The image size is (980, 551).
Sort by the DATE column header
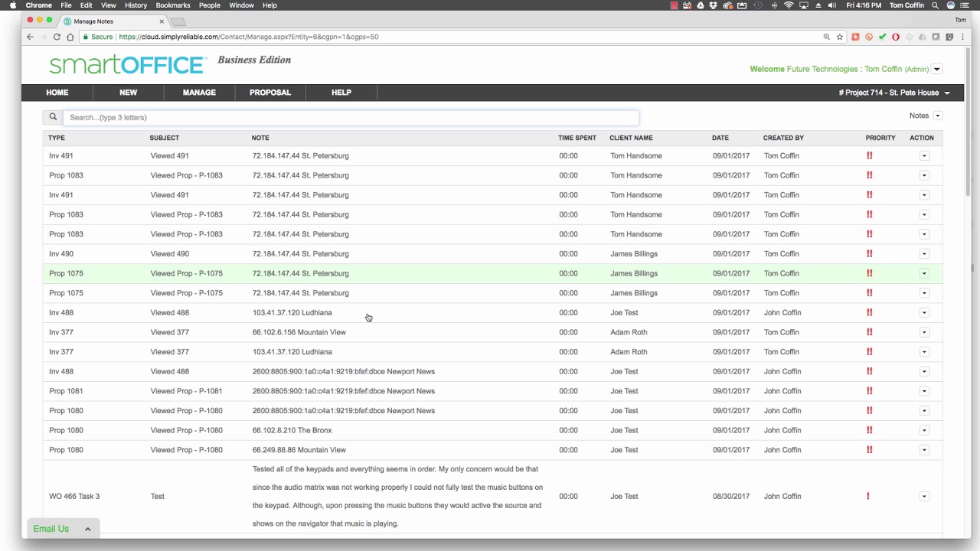(x=720, y=138)
